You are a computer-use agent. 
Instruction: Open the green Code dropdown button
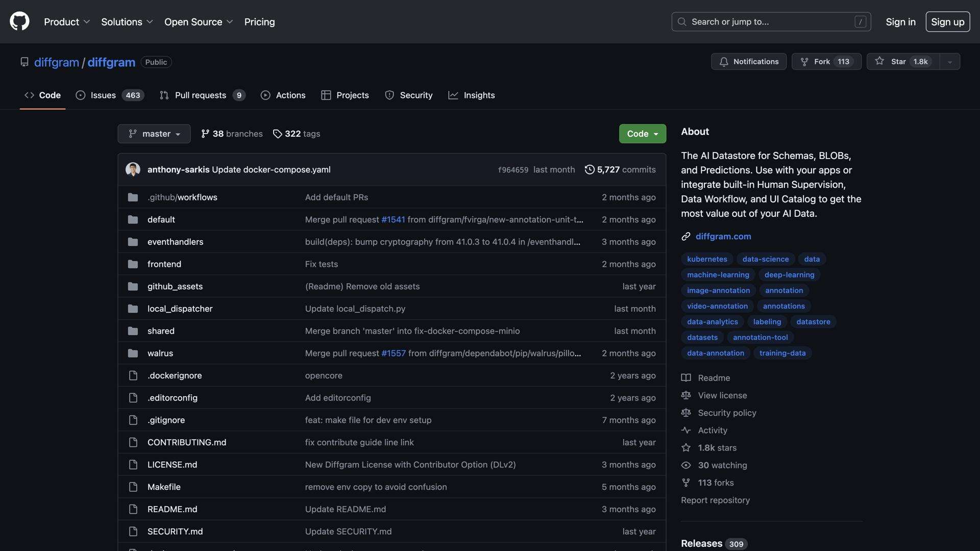(x=642, y=134)
